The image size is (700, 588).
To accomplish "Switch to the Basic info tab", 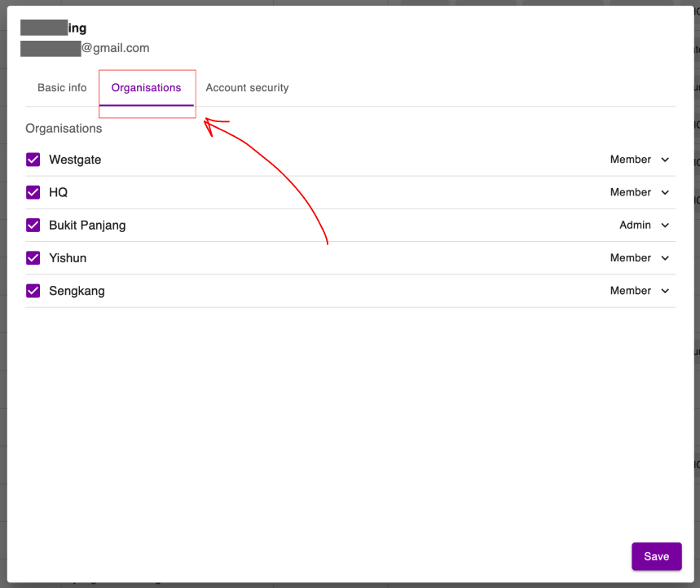I will pos(61,87).
